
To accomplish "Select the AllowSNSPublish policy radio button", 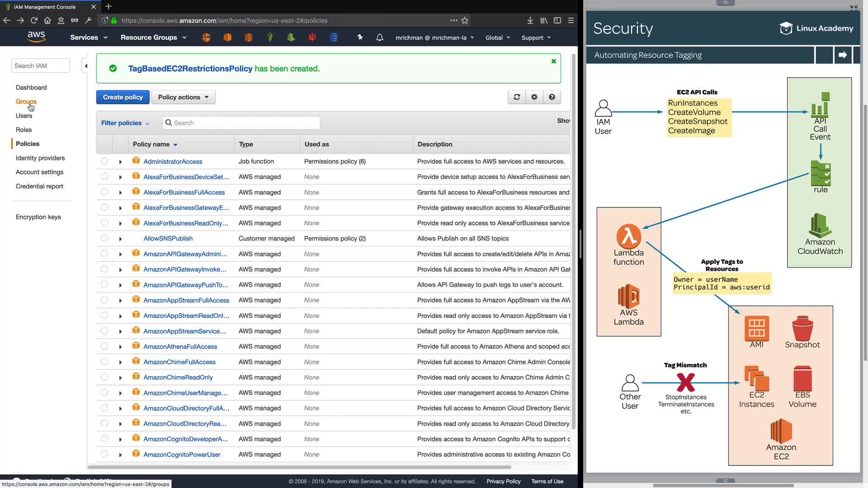I will coord(104,238).
